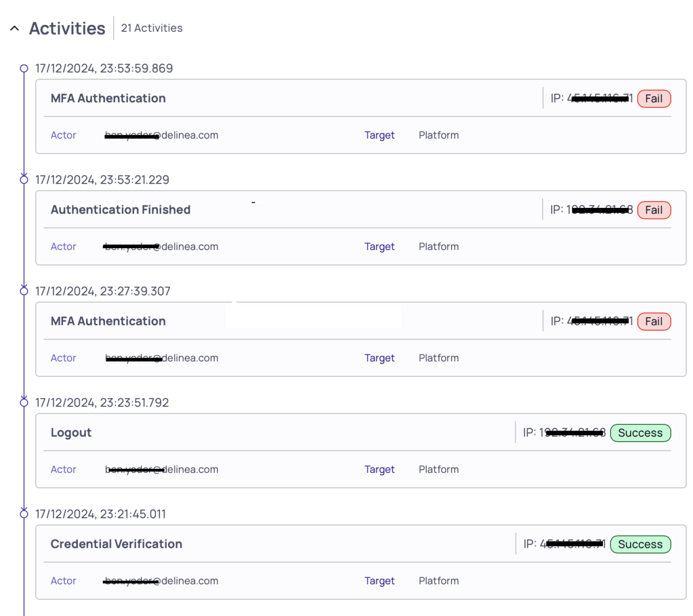693x616 pixels.
Task: Click the Actor link under Authentication Finished
Action: point(64,247)
